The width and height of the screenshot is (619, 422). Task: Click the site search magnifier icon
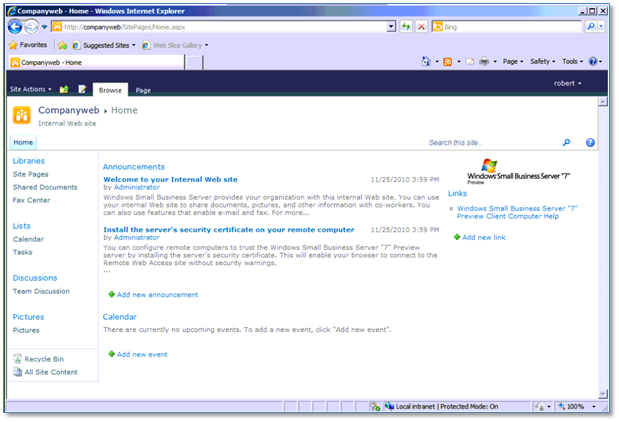(566, 143)
